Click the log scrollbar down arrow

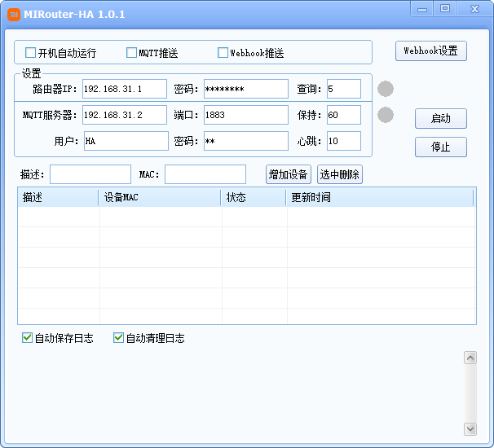(470, 429)
